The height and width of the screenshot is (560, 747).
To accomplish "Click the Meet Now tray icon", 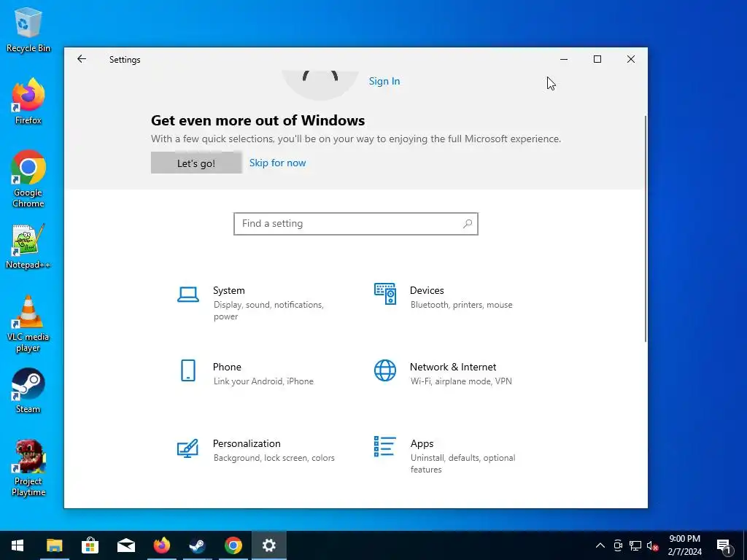I will click(618, 545).
